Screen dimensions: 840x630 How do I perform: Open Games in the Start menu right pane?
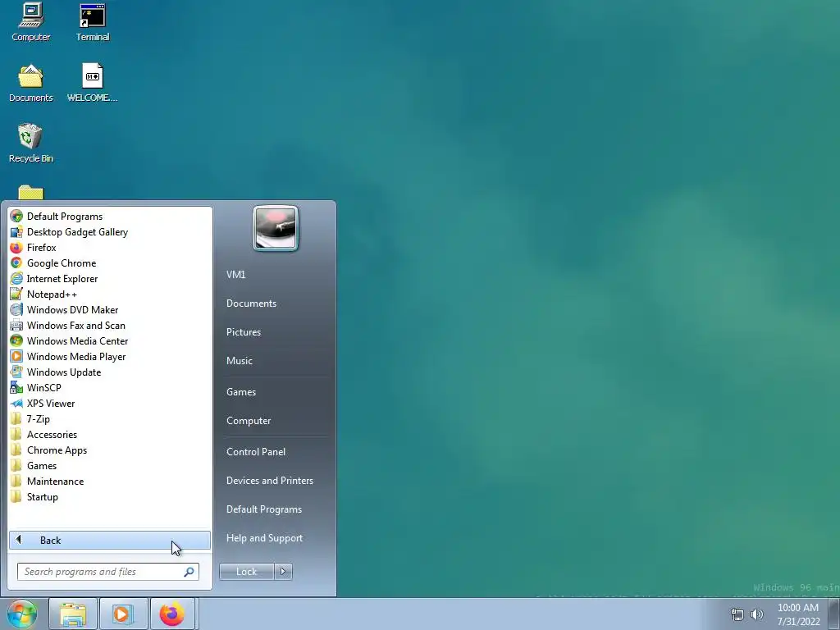[241, 392]
